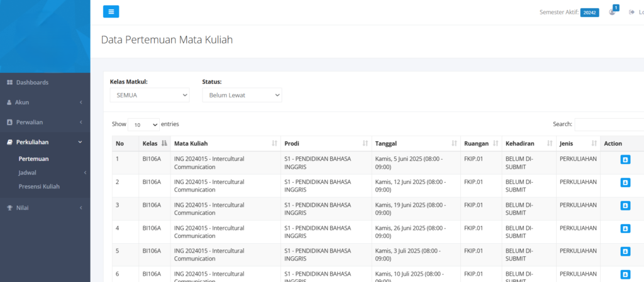This screenshot has width=644, height=282.
Task: Open action button for 3 Juli 2025 meeting
Action: [625, 251]
